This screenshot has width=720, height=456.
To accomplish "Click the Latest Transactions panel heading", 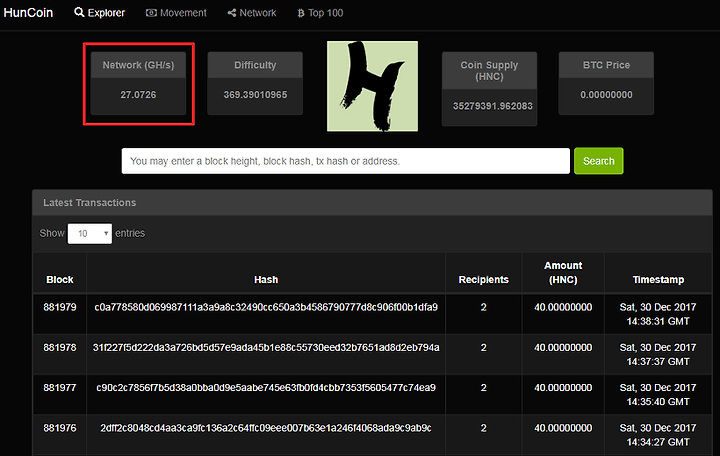I will pyautogui.click(x=90, y=203).
